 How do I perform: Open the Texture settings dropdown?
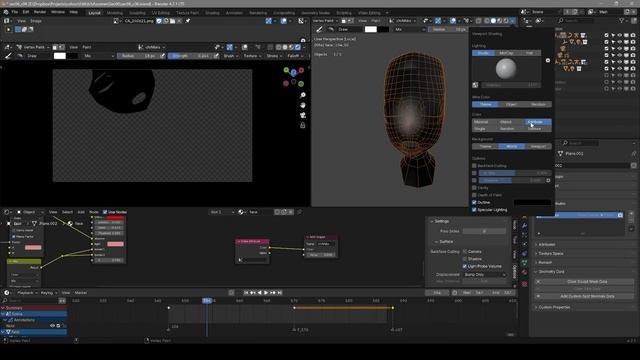[252, 56]
